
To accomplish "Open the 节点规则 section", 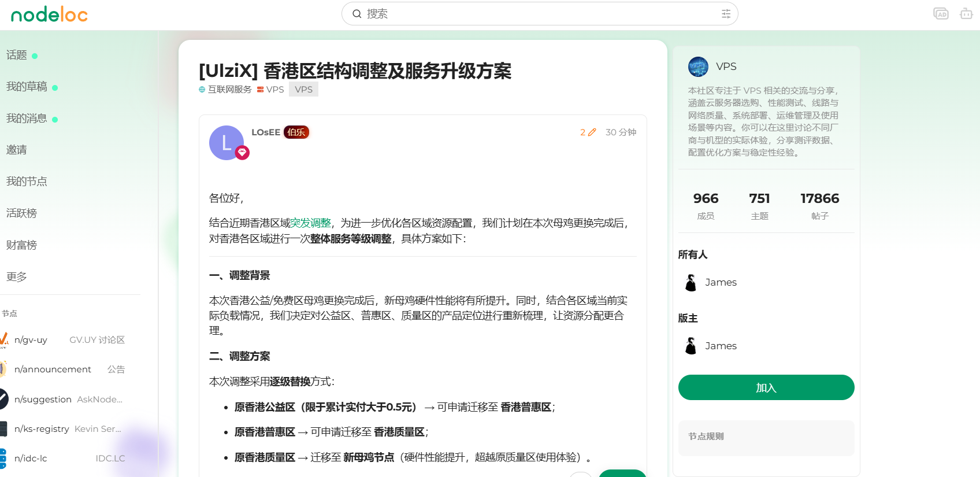I will (766, 437).
